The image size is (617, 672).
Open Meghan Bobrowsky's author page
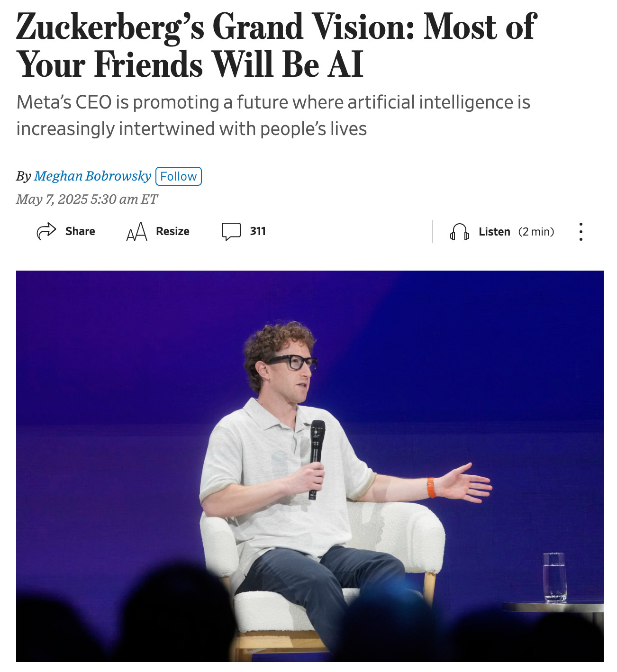92,176
